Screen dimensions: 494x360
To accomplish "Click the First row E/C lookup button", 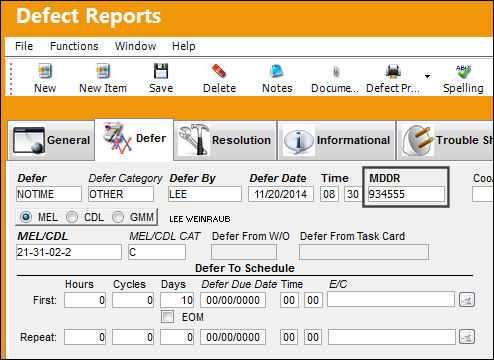I will click(467, 300).
